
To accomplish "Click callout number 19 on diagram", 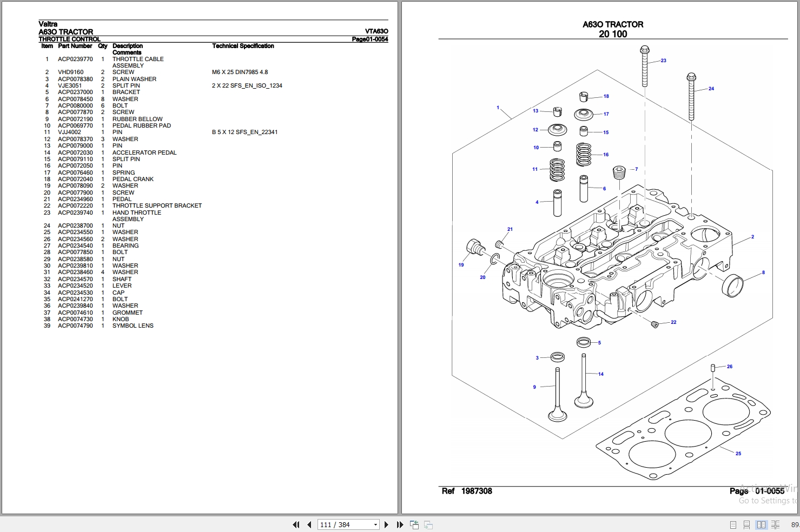I will pos(461,265).
